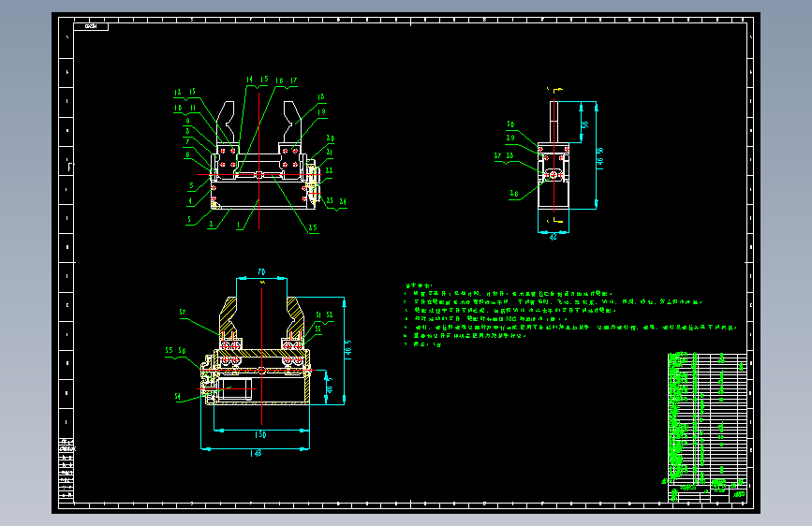Click the green technical notes text block

tap(569, 314)
